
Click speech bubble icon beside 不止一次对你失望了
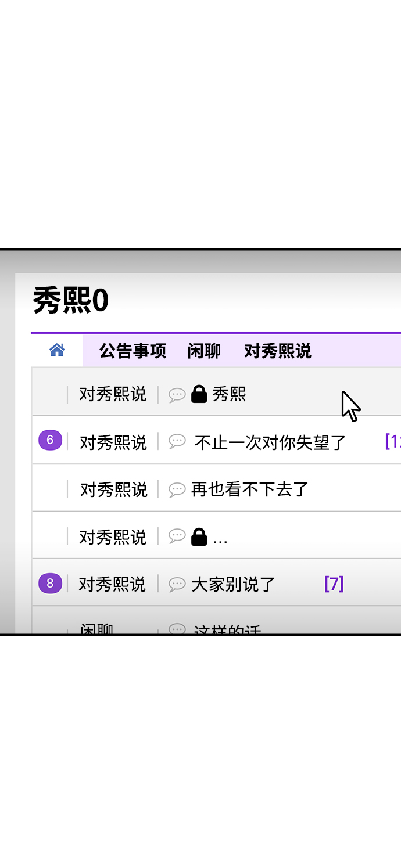[x=177, y=441]
